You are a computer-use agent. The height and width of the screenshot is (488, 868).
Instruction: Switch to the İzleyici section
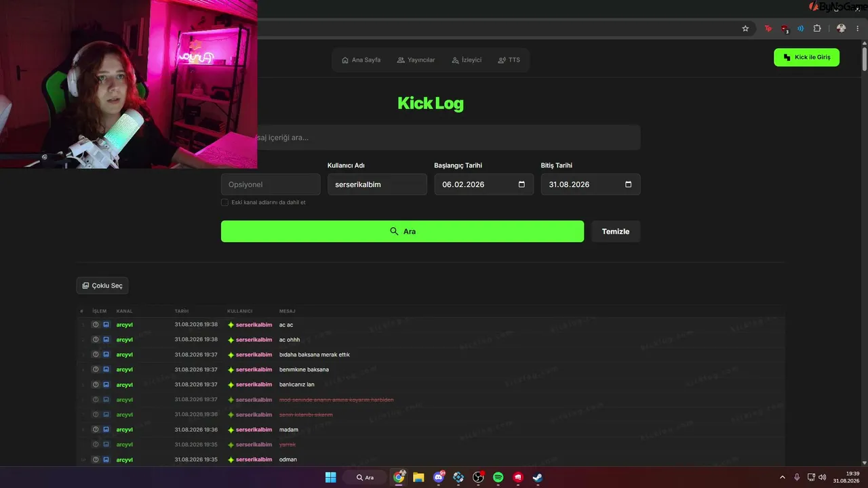click(x=467, y=60)
